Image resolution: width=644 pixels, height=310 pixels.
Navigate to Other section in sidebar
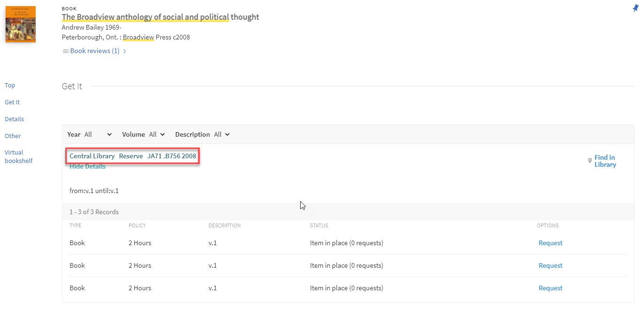[13, 136]
